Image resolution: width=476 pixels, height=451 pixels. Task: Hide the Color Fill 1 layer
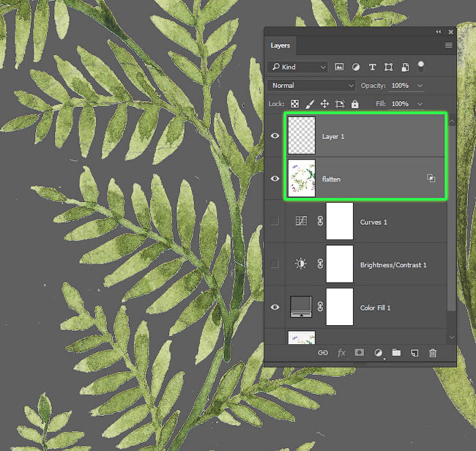(x=275, y=307)
